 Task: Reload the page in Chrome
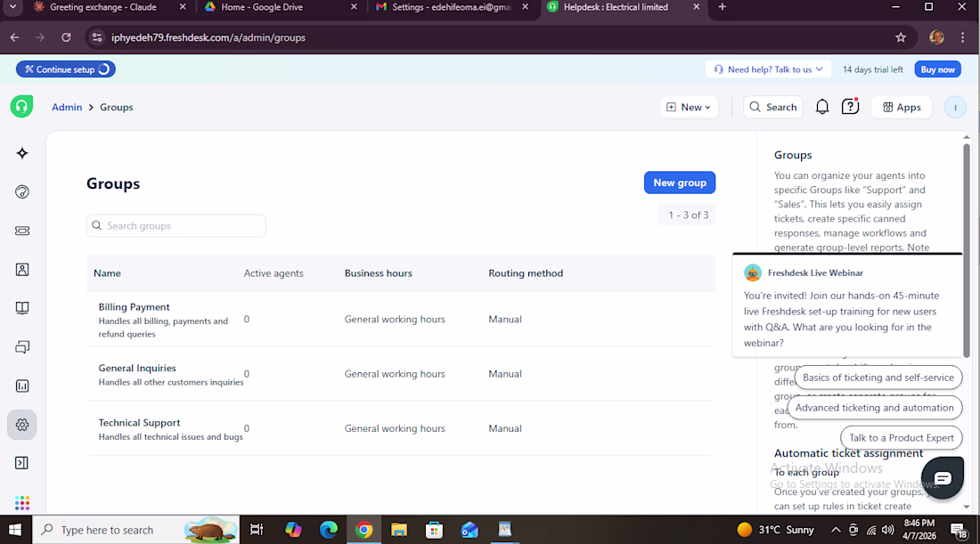coord(66,37)
